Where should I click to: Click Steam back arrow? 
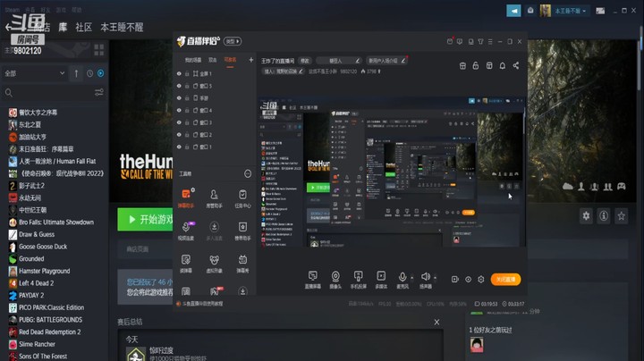(9, 28)
